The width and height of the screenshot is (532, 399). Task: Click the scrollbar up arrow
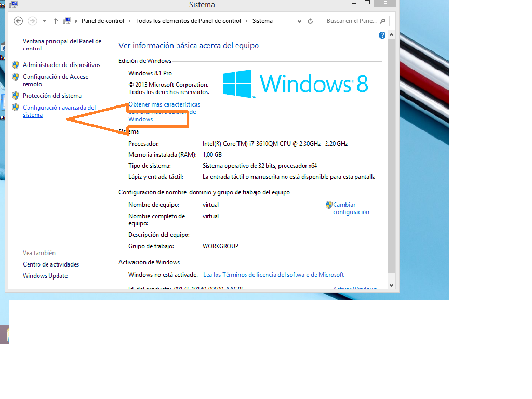pyautogui.click(x=391, y=35)
